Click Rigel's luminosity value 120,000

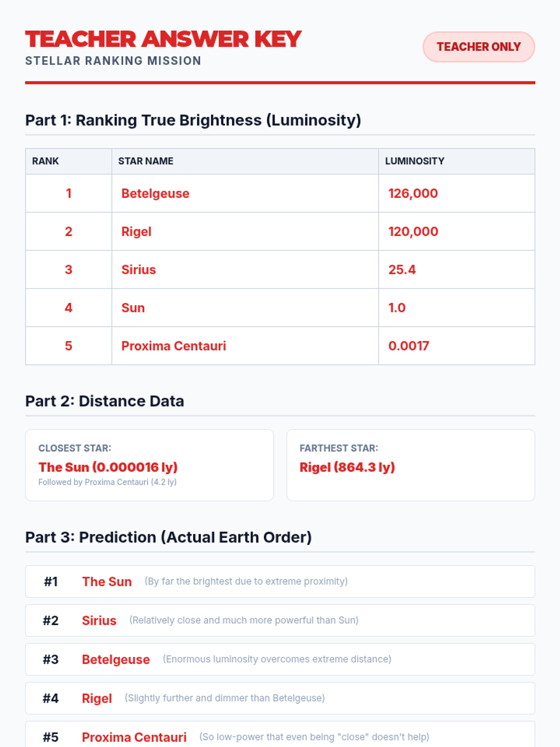(413, 232)
